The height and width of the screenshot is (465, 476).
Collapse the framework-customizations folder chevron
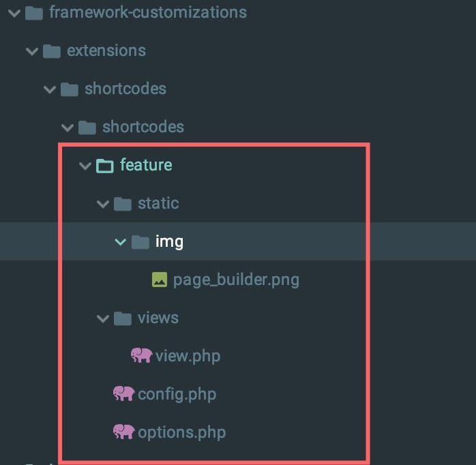click(14, 14)
